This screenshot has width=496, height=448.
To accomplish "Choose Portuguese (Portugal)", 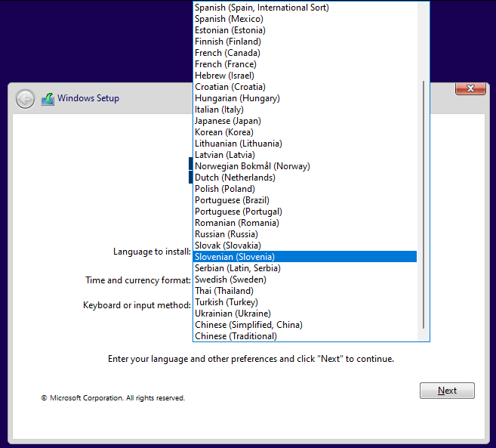I will pos(305,212).
